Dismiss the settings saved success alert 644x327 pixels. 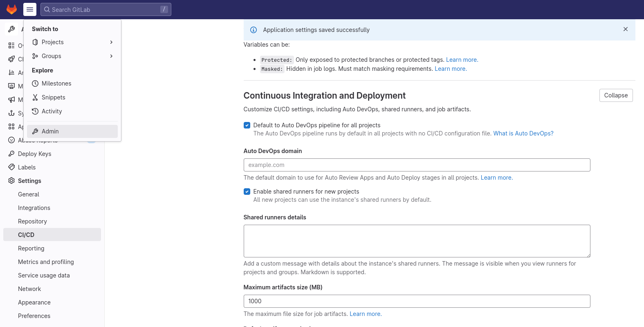[625, 29]
